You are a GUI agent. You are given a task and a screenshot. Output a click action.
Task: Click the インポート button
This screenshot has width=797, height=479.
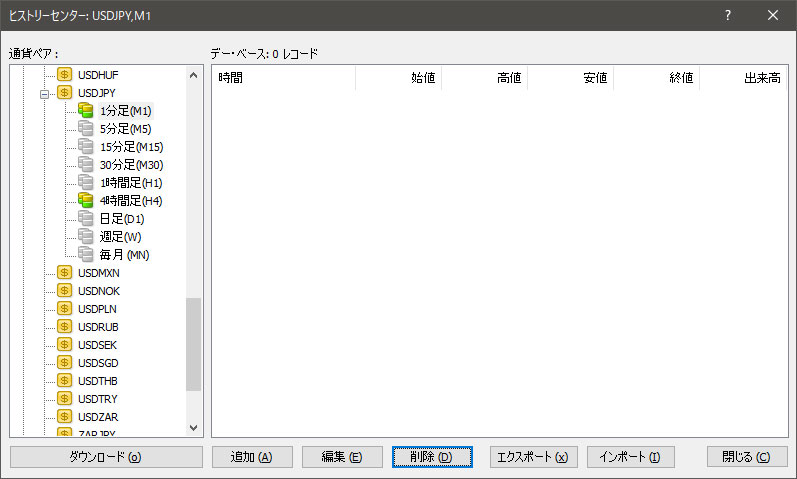pos(630,457)
